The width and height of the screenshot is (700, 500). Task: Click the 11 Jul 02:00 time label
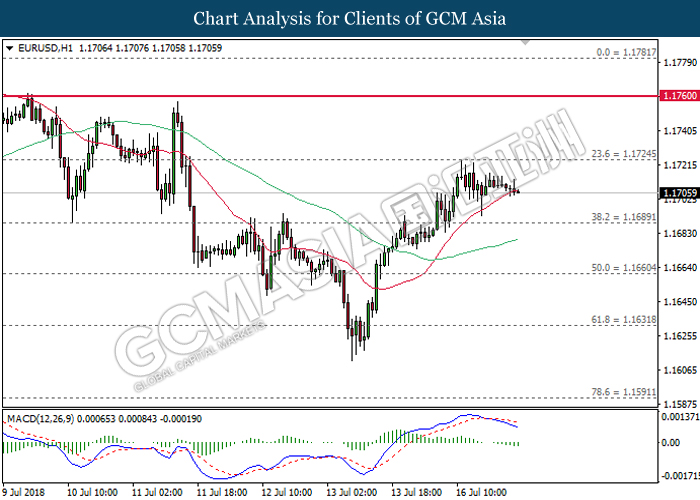157,492
